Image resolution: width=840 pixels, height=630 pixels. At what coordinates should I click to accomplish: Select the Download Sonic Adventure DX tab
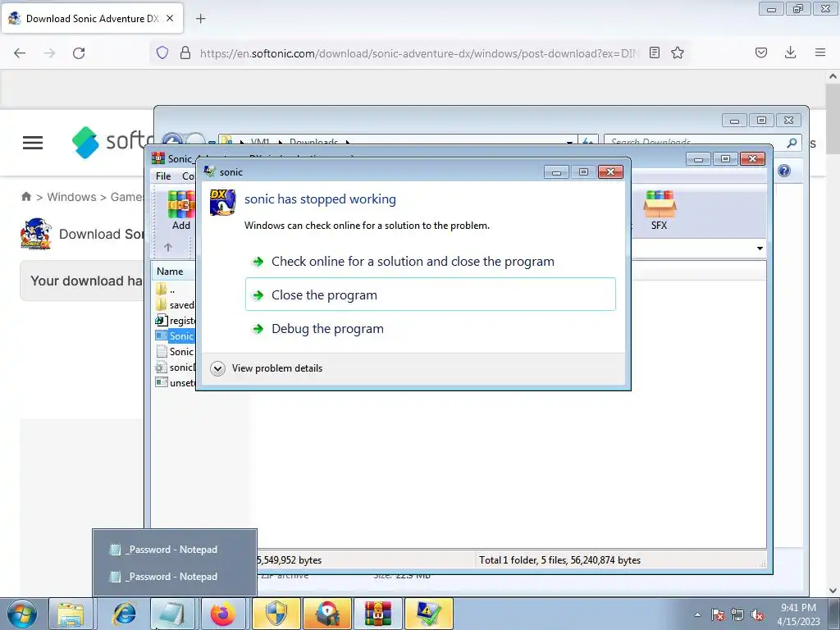pyautogui.click(x=92, y=18)
